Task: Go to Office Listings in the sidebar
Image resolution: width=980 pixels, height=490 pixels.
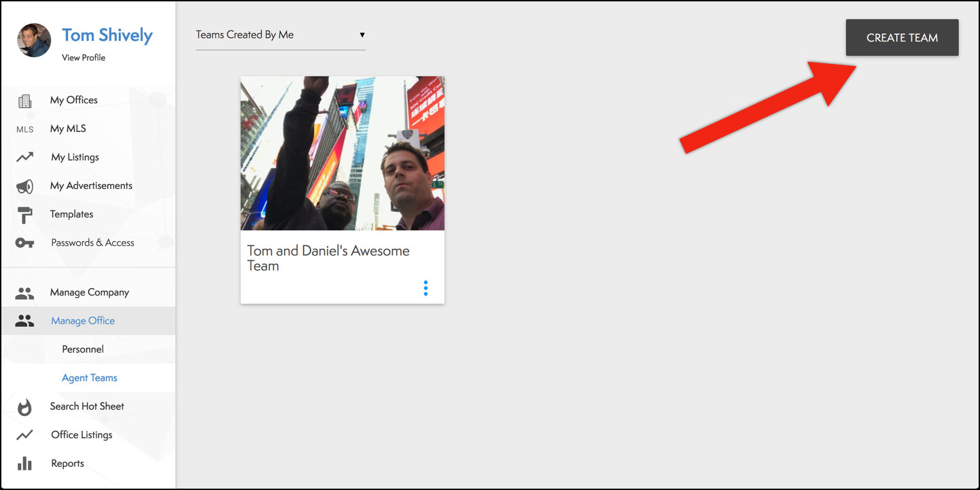Action: [82, 435]
